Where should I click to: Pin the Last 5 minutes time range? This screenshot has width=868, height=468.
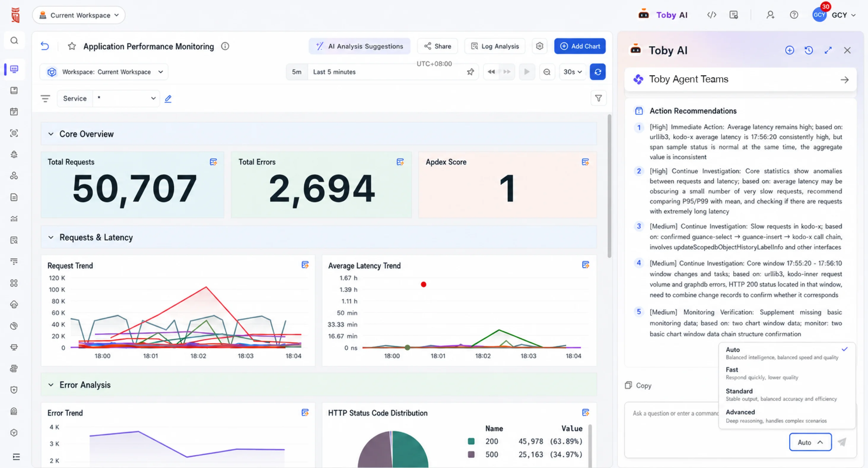[470, 72]
